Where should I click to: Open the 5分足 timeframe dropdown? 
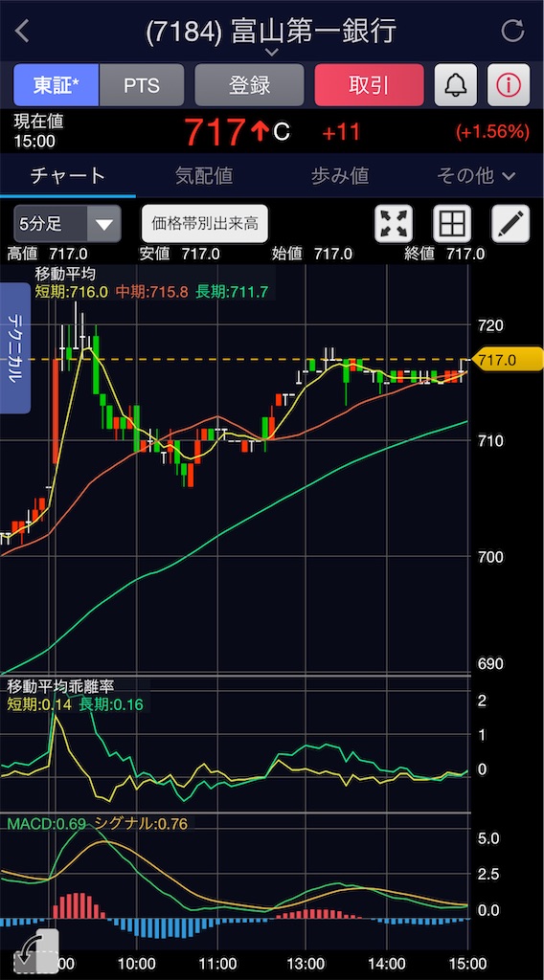tap(68, 224)
